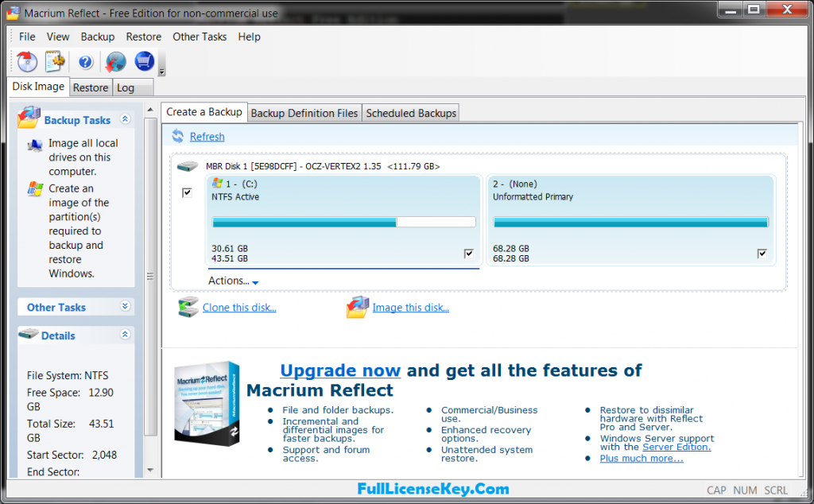Screen dimensions: 814x504
Task: Click the MBR Disk 1 drive icon
Action: coord(188,167)
